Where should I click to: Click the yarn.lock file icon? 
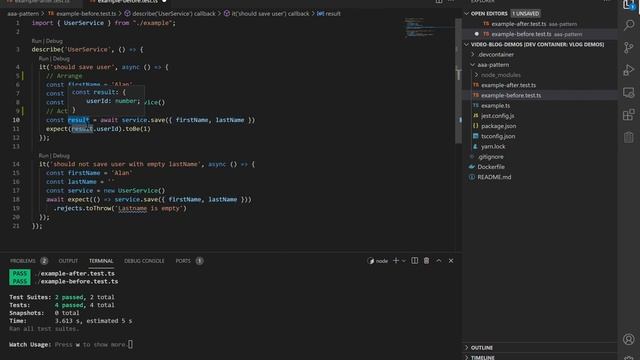476,146
